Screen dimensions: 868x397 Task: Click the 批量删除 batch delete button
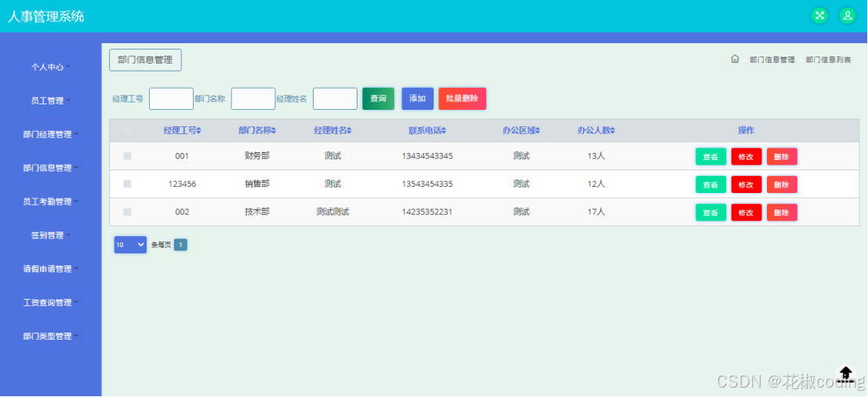point(463,99)
